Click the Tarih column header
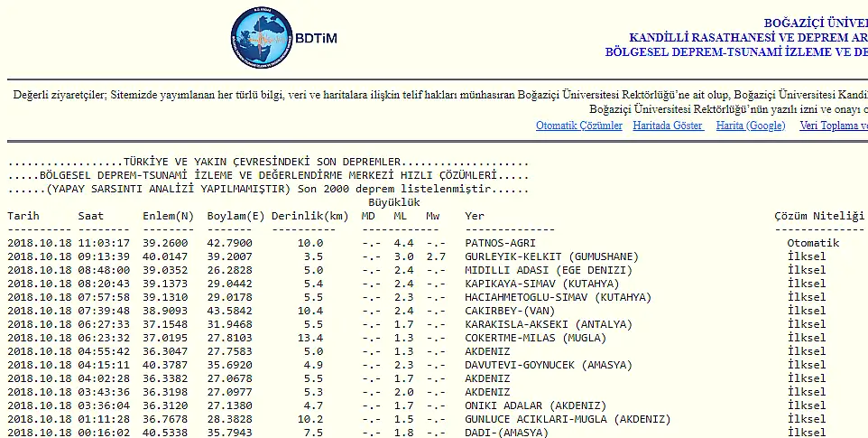Image resolution: width=868 pixels, height=438 pixels. click(23, 216)
